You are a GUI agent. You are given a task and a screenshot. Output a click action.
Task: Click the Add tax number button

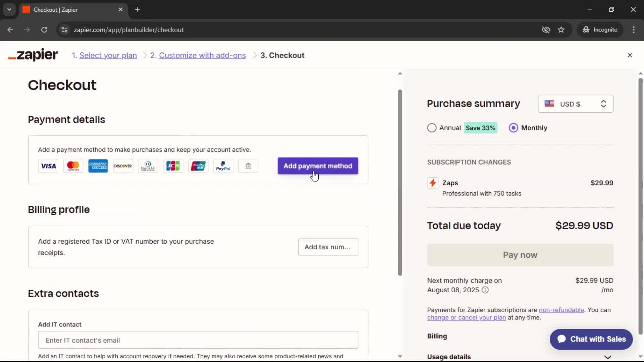coord(328,247)
